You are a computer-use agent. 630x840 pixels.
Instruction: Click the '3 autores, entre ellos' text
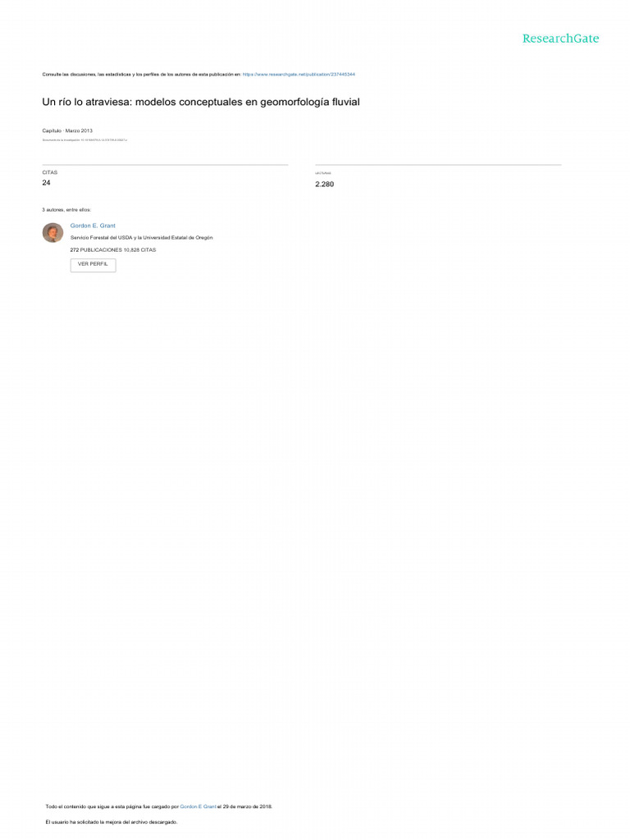click(66, 210)
